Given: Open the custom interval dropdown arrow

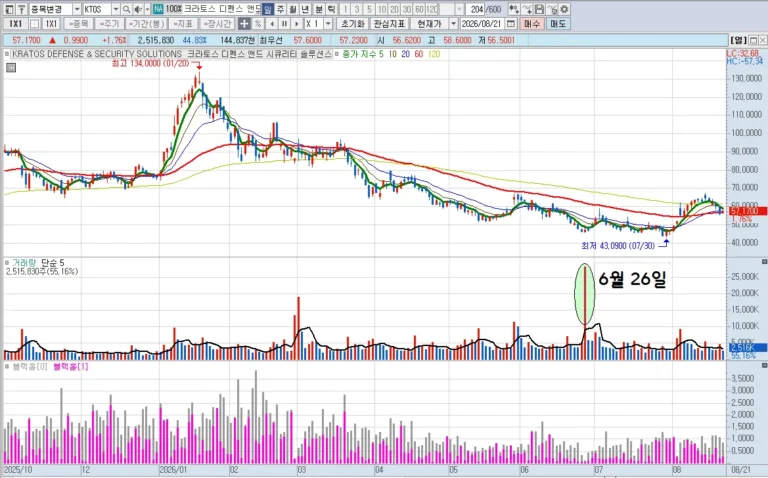Looking at the screenshot, I should click(x=459, y=9).
